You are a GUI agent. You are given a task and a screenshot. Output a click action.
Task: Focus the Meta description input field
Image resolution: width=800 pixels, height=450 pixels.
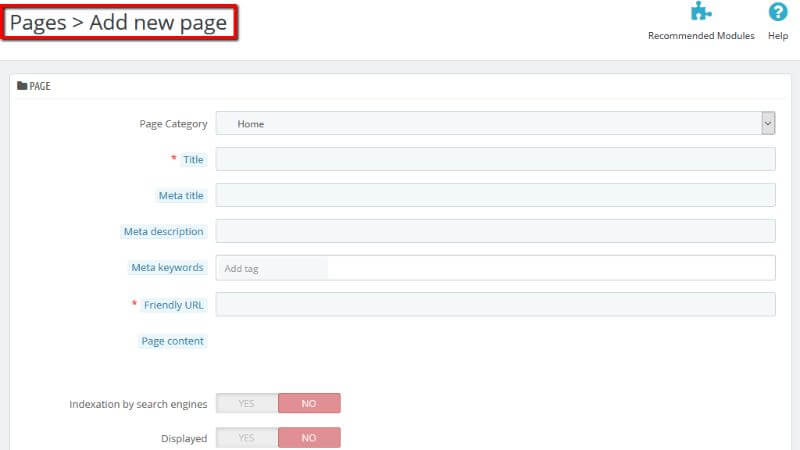pos(495,231)
